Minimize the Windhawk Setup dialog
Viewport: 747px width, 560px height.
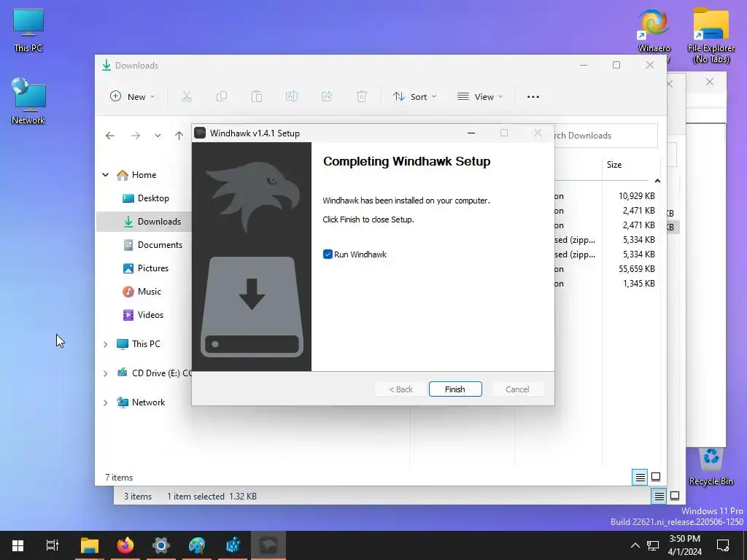click(x=471, y=133)
